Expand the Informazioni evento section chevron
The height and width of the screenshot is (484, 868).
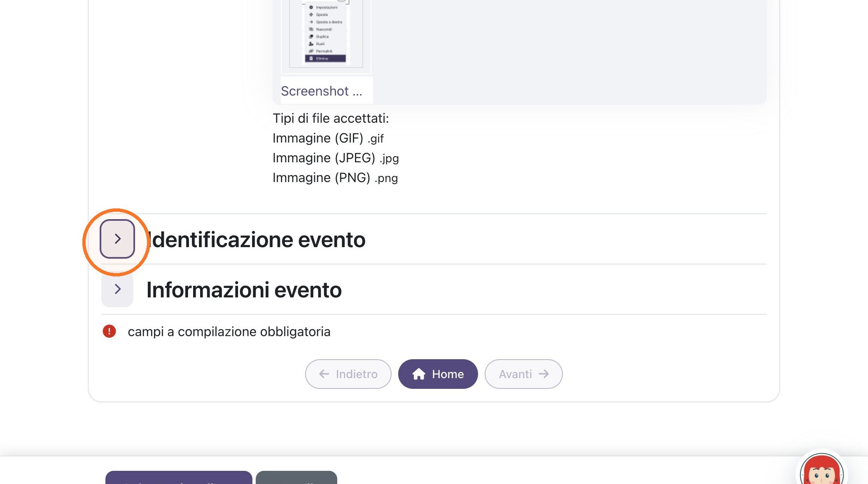coord(117,289)
